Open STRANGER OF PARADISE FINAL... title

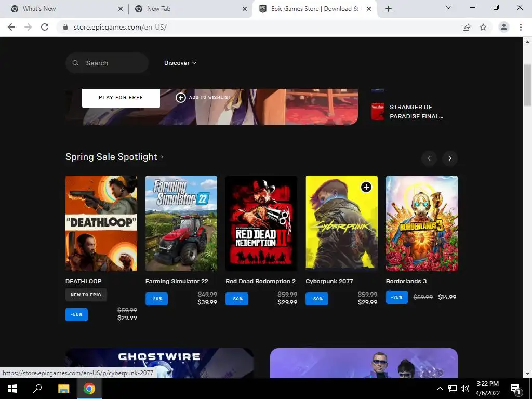(416, 112)
